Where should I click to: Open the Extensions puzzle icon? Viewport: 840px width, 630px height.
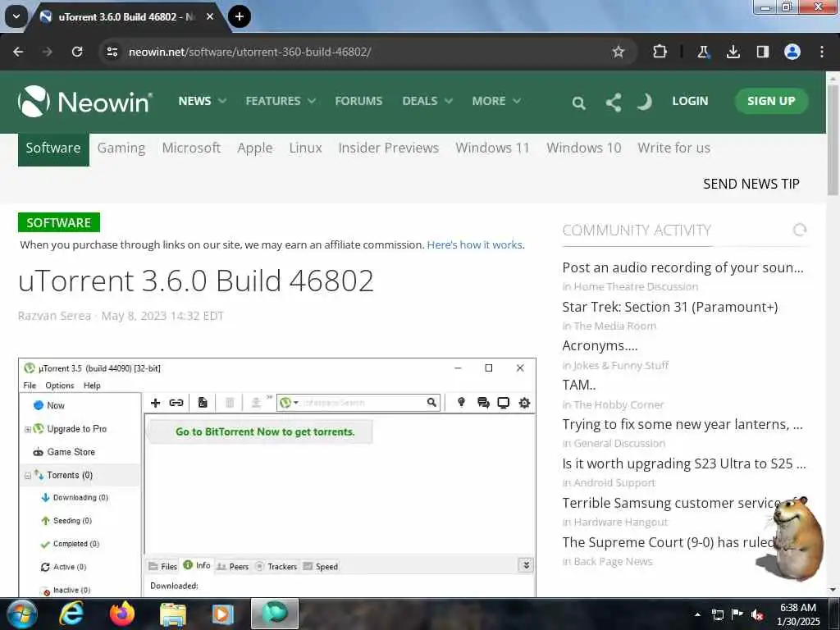(x=660, y=52)
